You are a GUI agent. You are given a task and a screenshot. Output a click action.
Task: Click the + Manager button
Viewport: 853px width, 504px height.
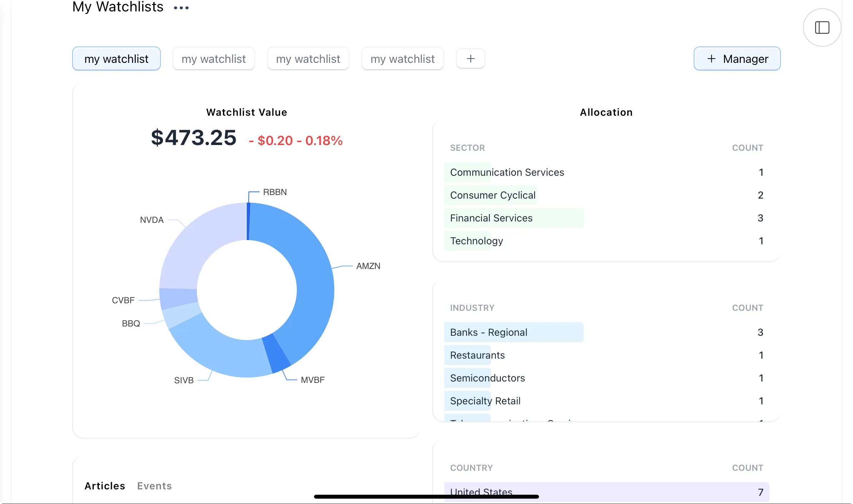coord(737,59)
